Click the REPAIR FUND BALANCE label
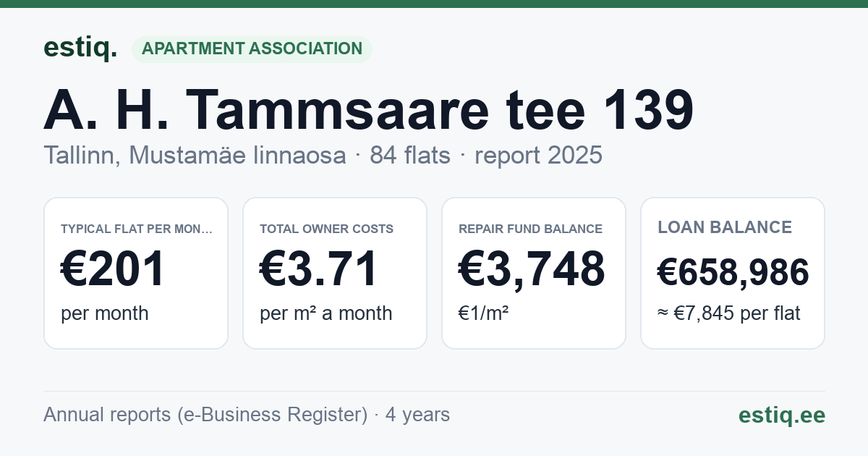868x456 pixels. 530,229
